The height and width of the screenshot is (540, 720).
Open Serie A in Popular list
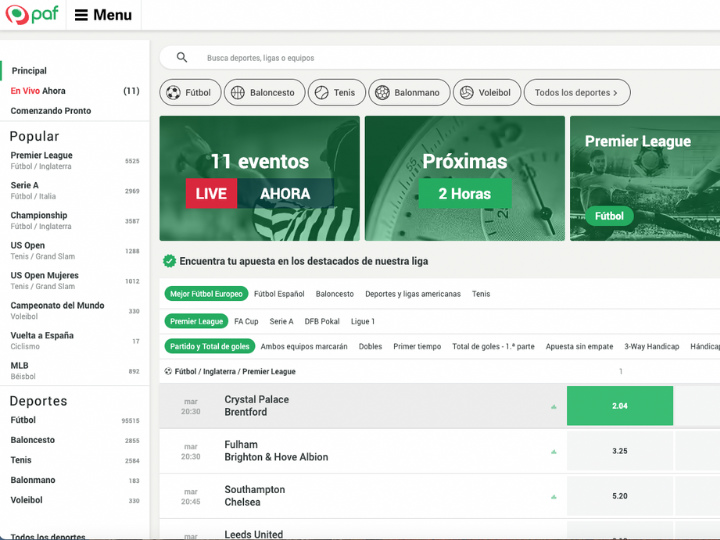74,190
